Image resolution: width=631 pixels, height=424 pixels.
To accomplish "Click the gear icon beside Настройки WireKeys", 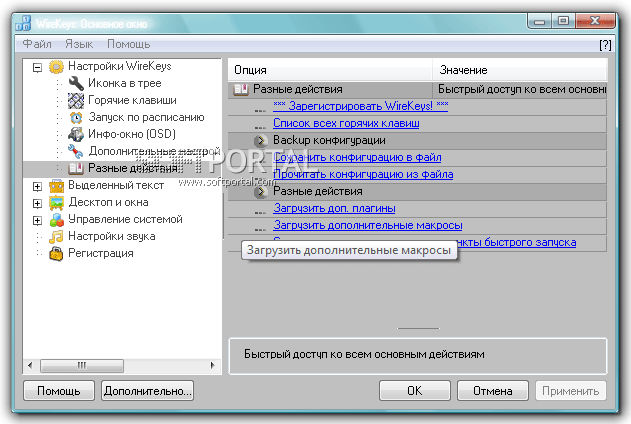I will pyautogui.click(x=56, y=66).
